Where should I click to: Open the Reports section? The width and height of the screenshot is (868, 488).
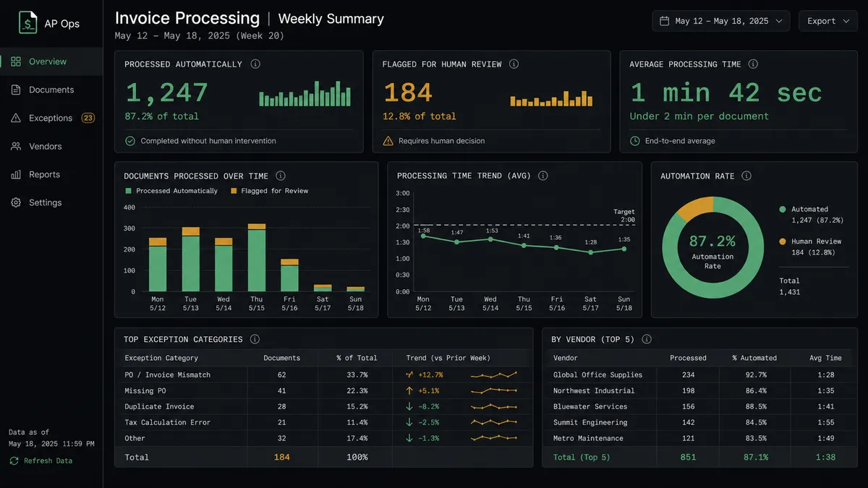51,174
